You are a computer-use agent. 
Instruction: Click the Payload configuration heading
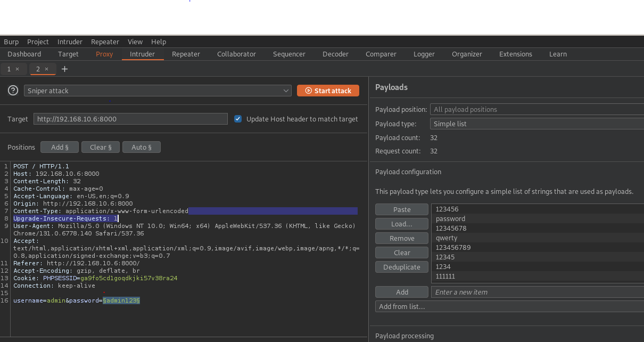click(x=408, y=172)
